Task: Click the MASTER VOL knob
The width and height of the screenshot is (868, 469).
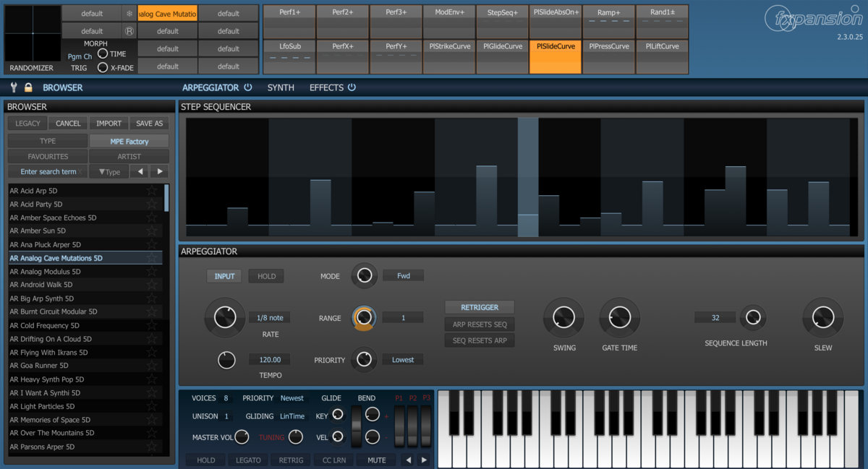Action: (x=242, y=437)
